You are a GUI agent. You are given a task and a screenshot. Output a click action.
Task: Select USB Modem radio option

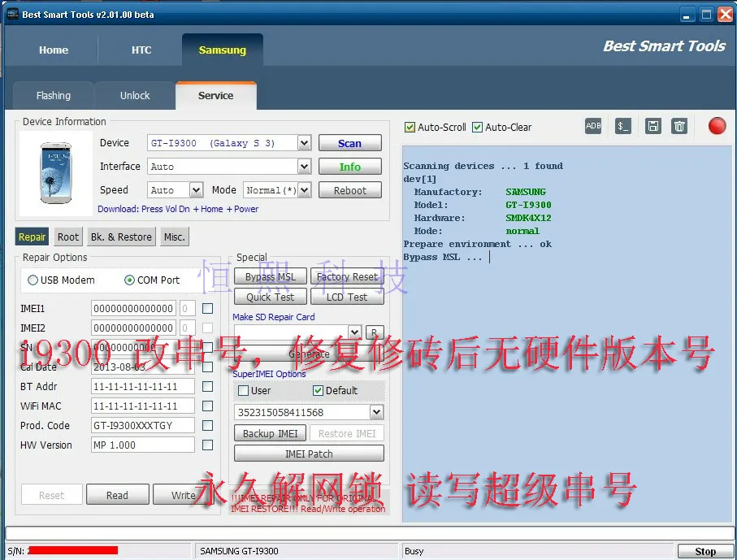click(x=33, y=280)
